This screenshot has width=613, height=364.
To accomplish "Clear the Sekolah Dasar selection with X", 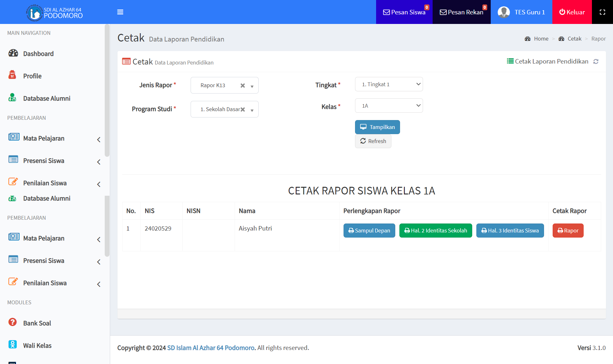I will pos(243,110).
